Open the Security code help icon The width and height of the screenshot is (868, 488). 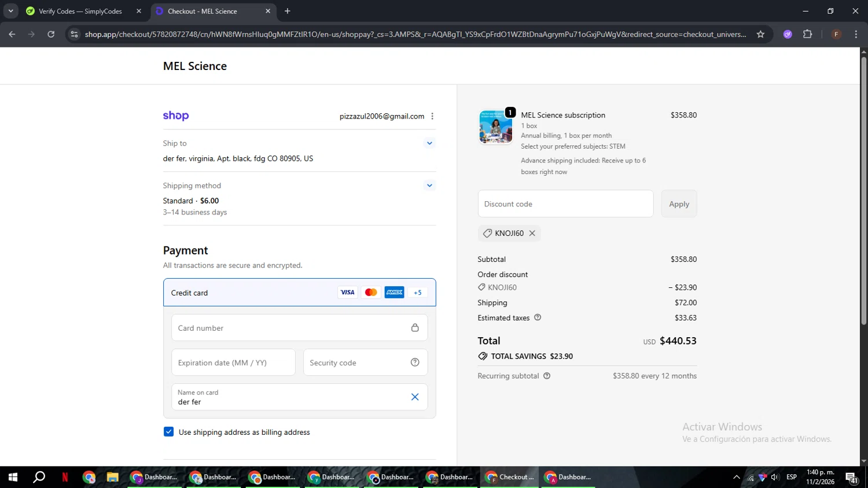click(x=415, y=363)
